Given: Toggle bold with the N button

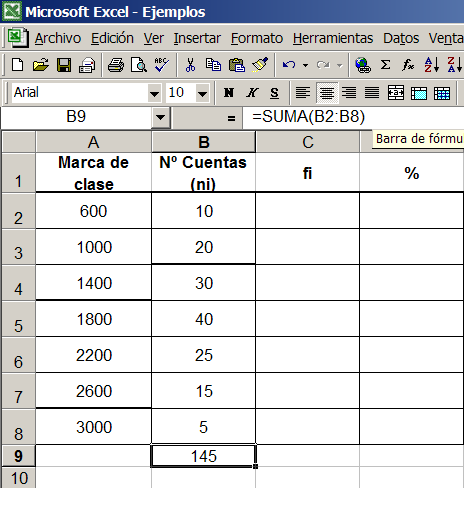Looking at the screenshot, I should pos(229,93).
